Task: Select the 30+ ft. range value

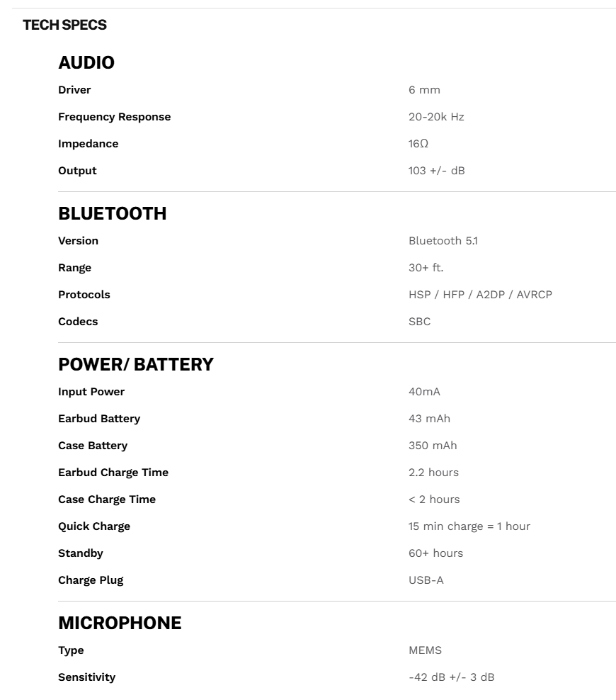Action: coord(426,268)
